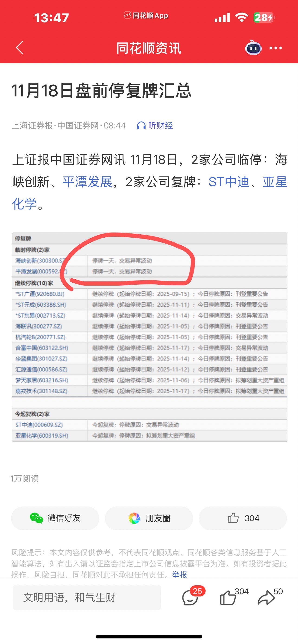Tap the Moments colorful shutter icon

point(134,518)
